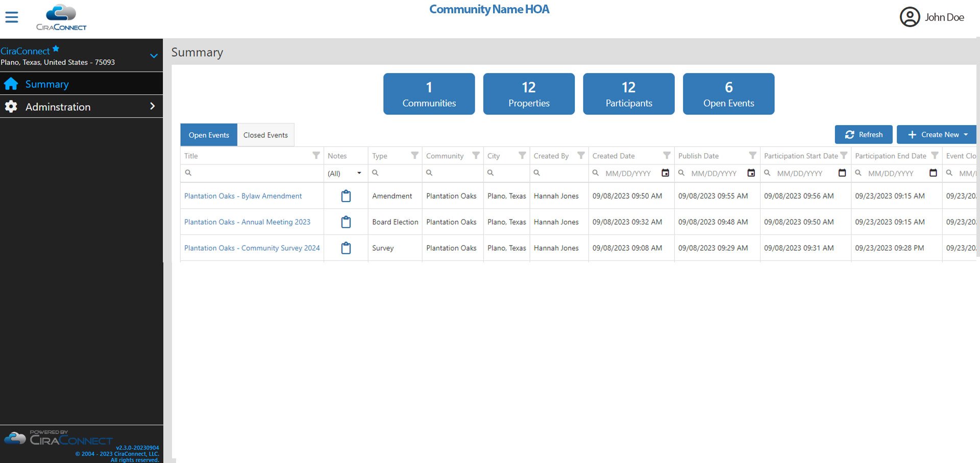Open the Publish Date calendar picker
The image size is (980, 463).
point(751,173)
